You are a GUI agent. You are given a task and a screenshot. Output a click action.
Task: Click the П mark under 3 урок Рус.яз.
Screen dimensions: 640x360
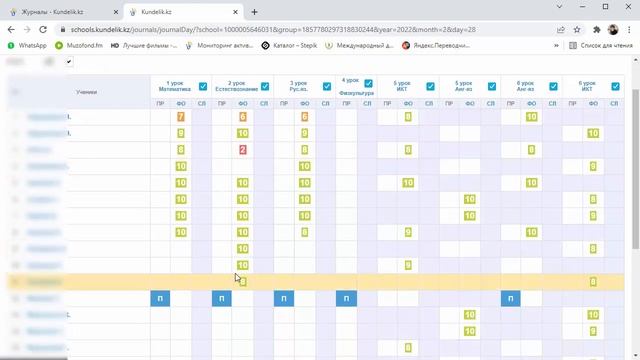click(284, 298)
